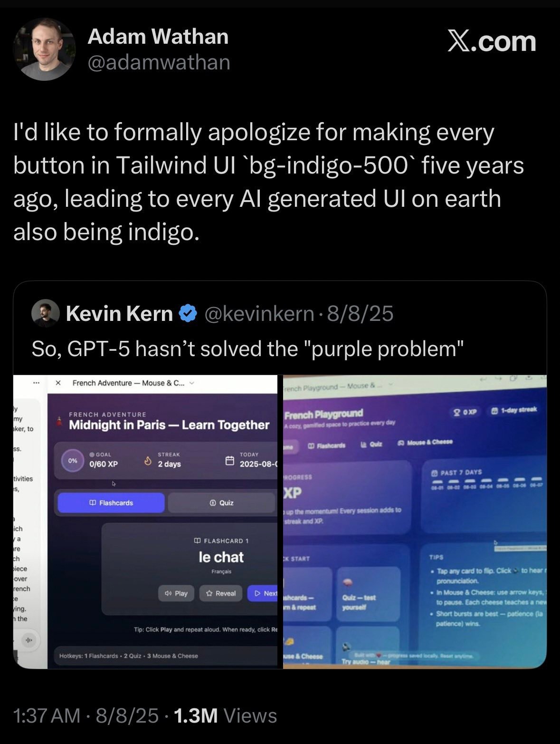Screen dimensions: 560x744
Task: Click the calendar icon beside Today
Action: tap(229, 461)
